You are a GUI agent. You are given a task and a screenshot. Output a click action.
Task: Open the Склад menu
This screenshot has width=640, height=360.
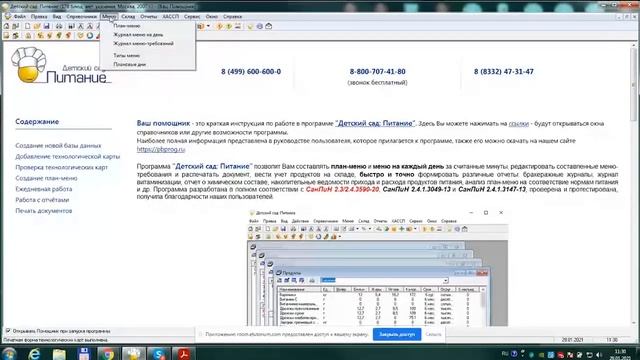pos(128,17)
